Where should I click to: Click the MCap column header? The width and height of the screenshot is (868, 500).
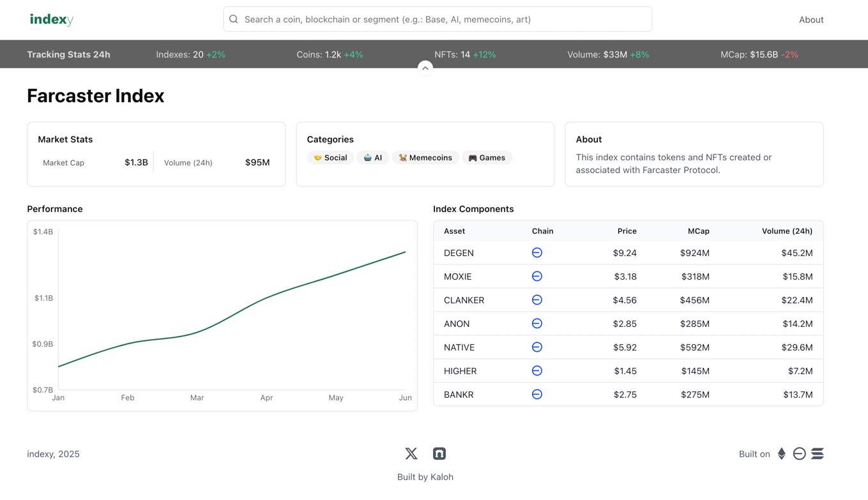tap(698, 231)
